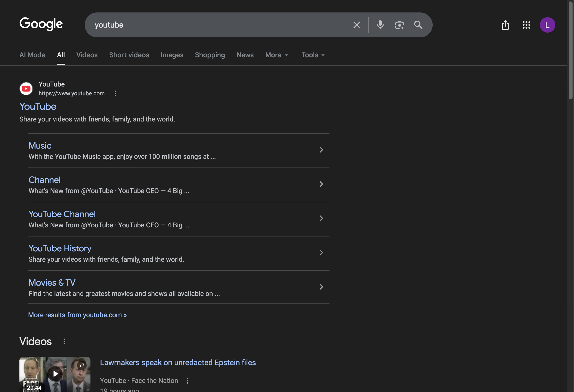Open the YouTube History sitelink
This screenshot has height=392, width=574.
point(60,248)
